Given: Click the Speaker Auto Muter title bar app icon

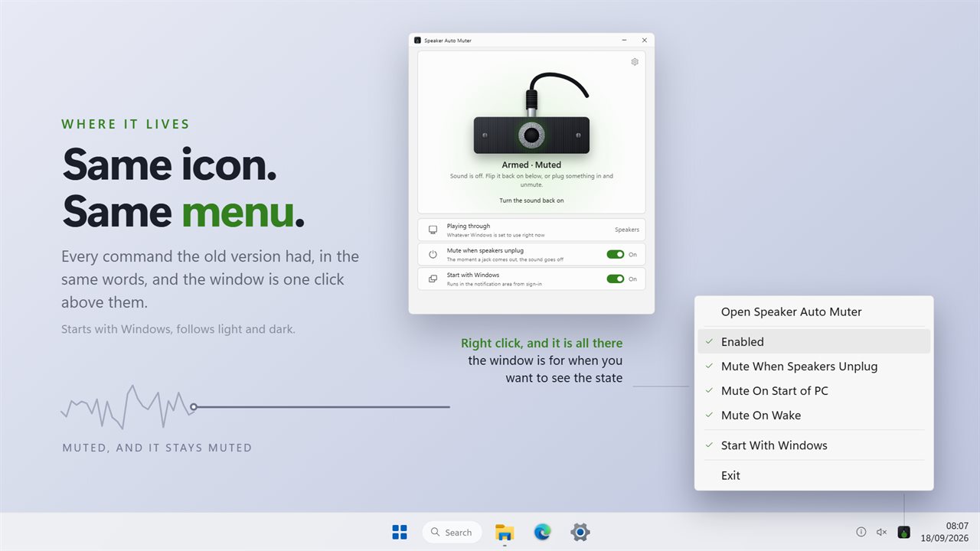Looking at the screenshot, I should [x=417, y=40].
